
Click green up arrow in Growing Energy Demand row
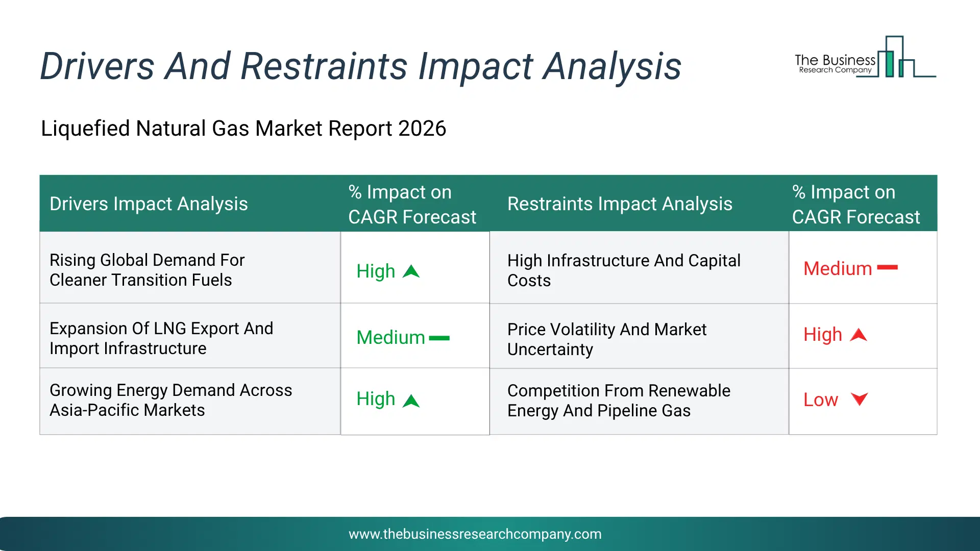pos(411,401)
